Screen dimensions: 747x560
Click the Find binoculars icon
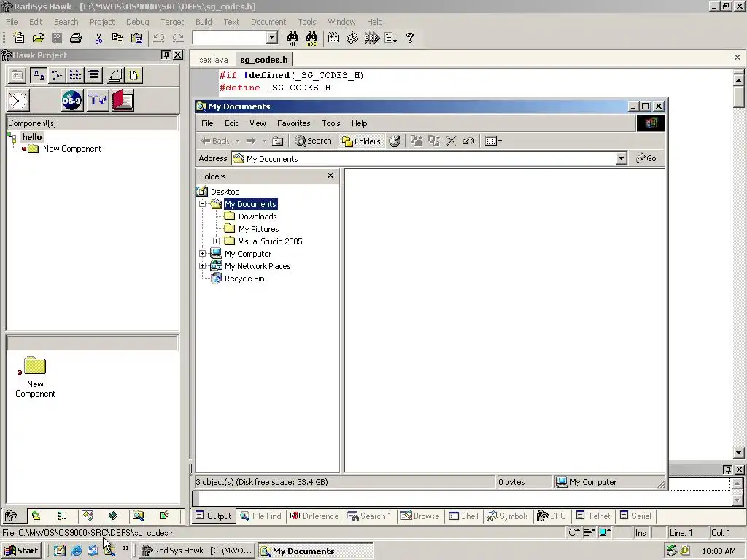293,38
